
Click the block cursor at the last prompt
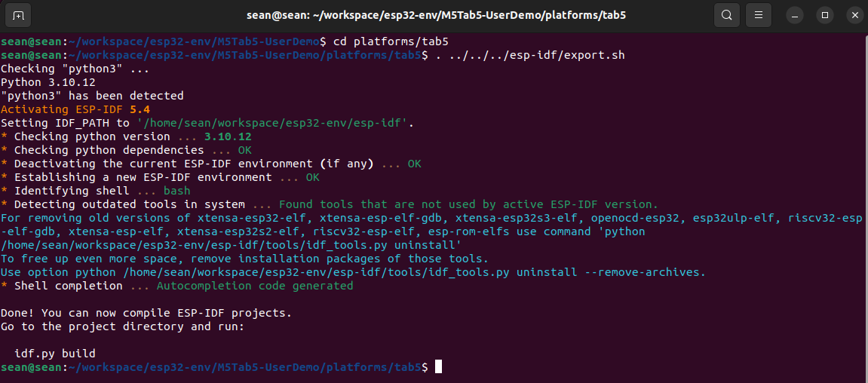pyautogui.click(x=438, y=367)
